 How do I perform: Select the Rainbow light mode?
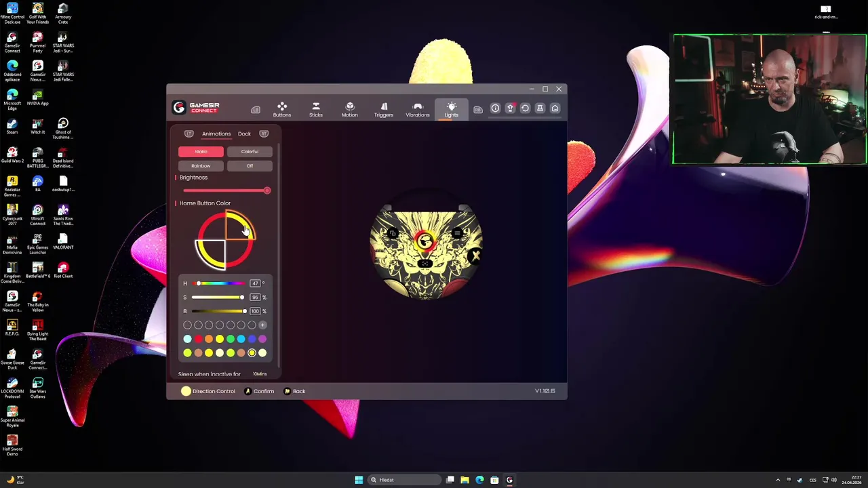pos(201,166)
